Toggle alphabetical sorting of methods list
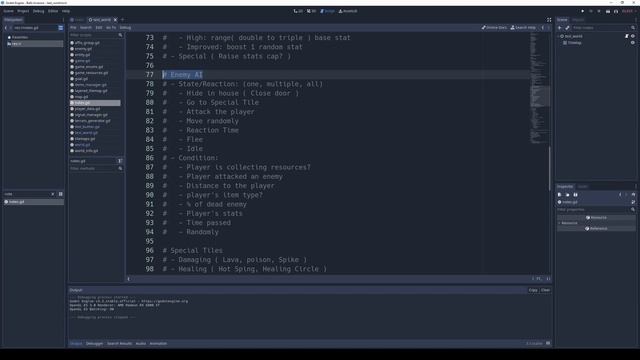 120,161
